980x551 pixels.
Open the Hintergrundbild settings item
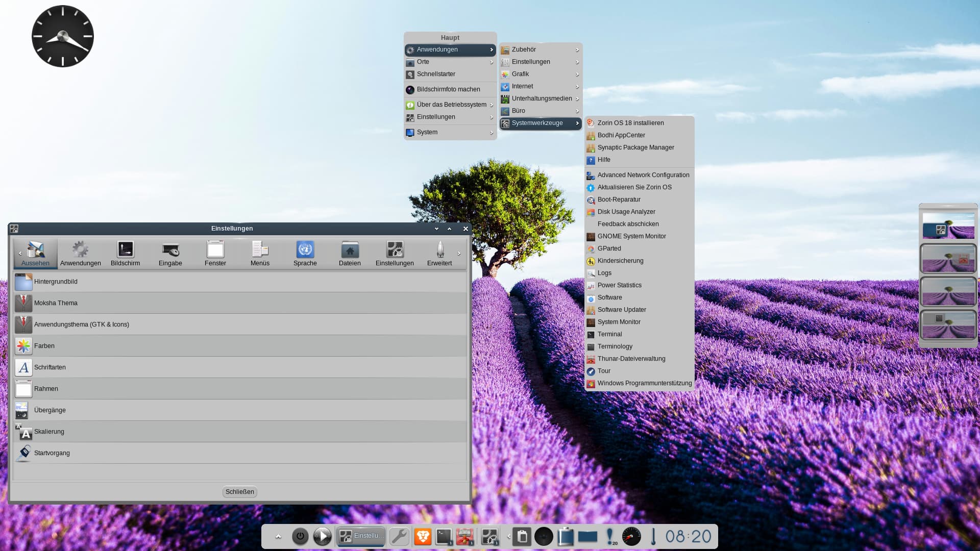click(x=56, y=282)
